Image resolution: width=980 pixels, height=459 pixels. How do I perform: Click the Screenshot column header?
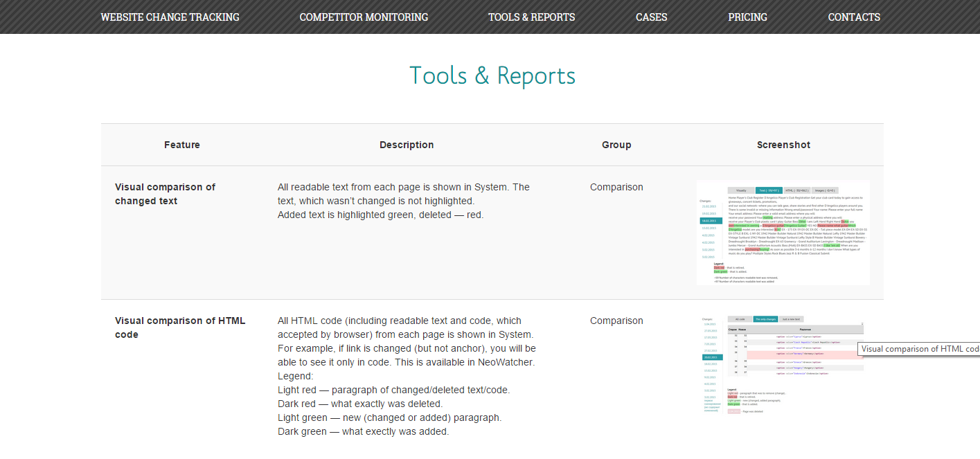[783, 145]
